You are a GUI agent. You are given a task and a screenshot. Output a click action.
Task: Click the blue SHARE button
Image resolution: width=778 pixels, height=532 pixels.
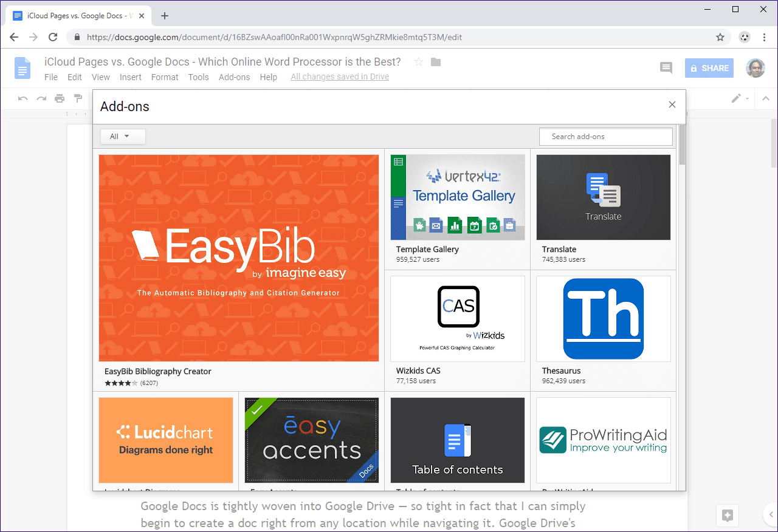pyautogui.click(x=709, y=68)
